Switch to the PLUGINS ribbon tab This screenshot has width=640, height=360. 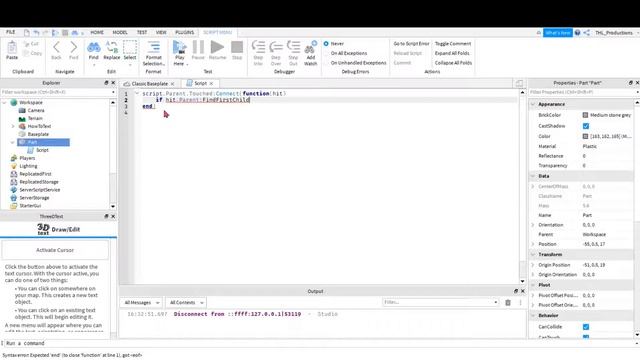tap(184, 32)
